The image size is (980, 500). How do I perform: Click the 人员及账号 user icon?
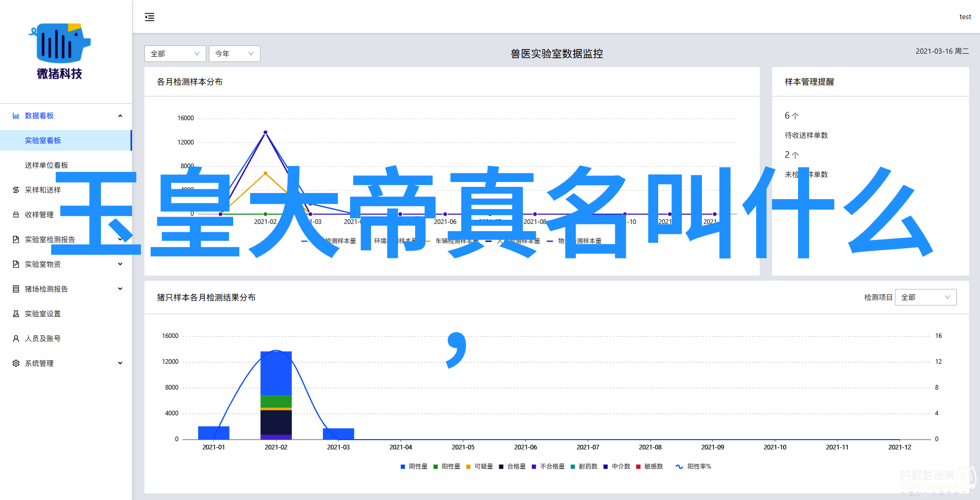(x=16, y=338)
